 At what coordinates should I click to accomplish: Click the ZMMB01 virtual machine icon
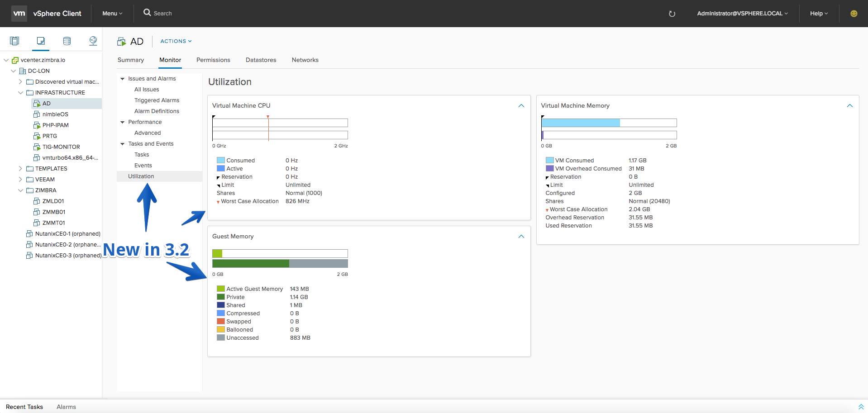37,212
